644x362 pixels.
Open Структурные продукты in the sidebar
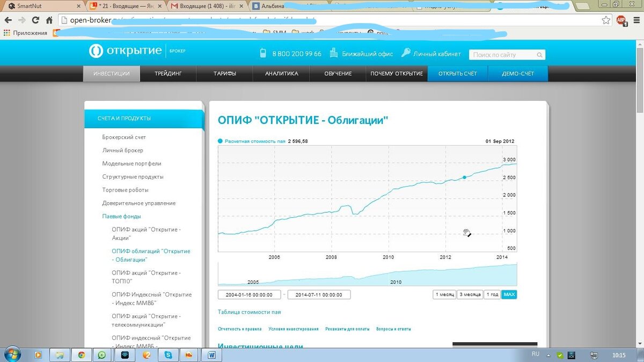click(133, 176)
